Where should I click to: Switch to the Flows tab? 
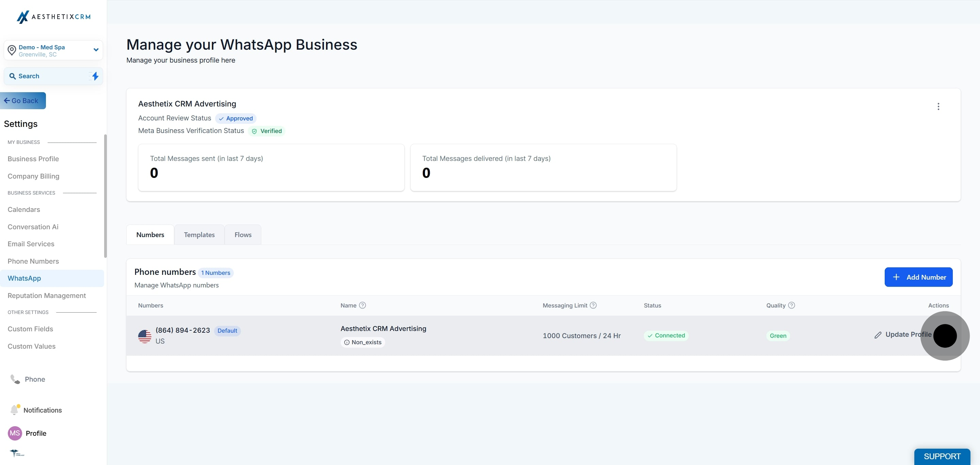point(243,235)
